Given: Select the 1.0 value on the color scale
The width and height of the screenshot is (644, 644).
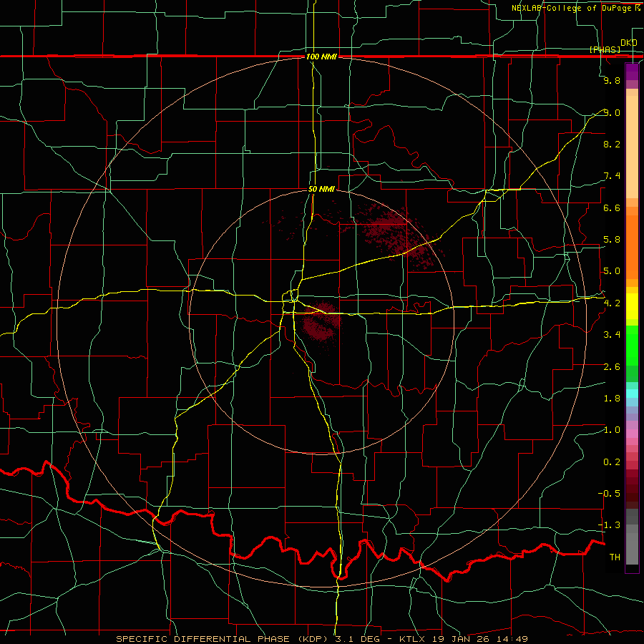Looking at the screenshot, I should coord(612,430).
